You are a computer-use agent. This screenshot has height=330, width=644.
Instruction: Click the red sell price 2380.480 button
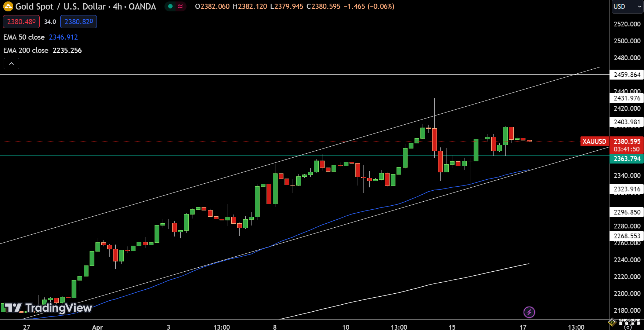pos(21,22)
